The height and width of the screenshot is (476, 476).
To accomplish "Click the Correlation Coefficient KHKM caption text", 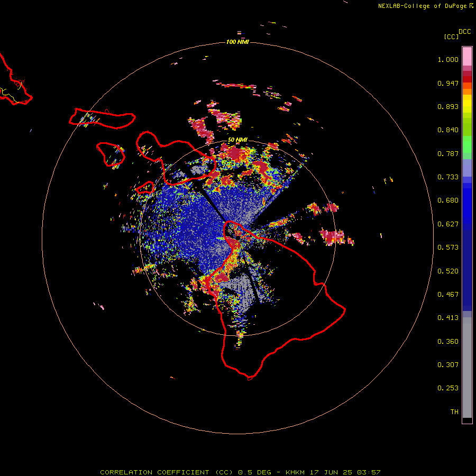I will [x=240, y=472].
